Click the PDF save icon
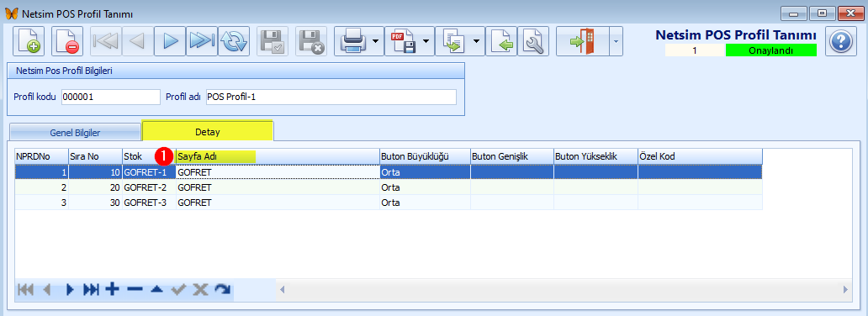 [x=404, y=41]
